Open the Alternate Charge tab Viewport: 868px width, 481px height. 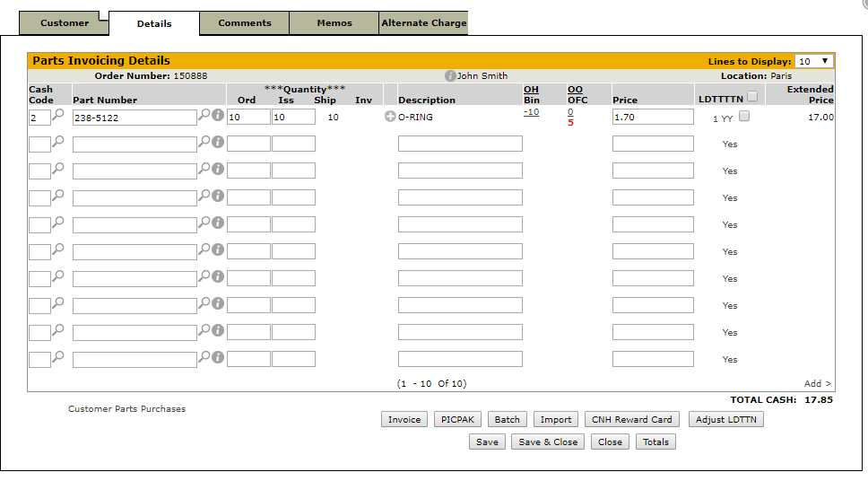tap(424, 23)
